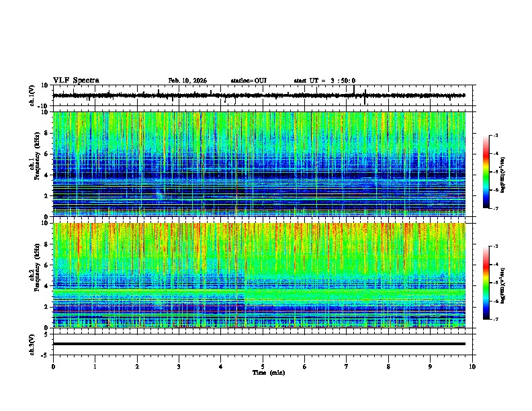Click the "5" tick on ch.3(V) axis

tap(47, 334)
